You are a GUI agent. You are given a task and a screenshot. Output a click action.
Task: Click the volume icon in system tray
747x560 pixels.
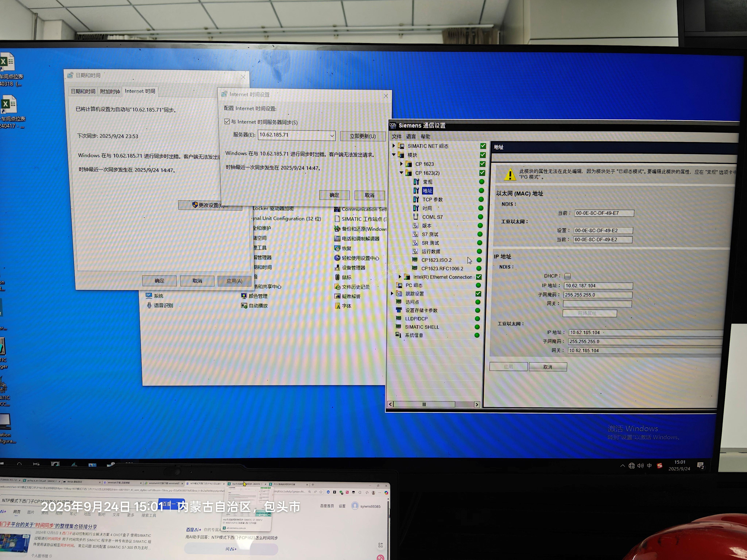(x=640, y=466)
